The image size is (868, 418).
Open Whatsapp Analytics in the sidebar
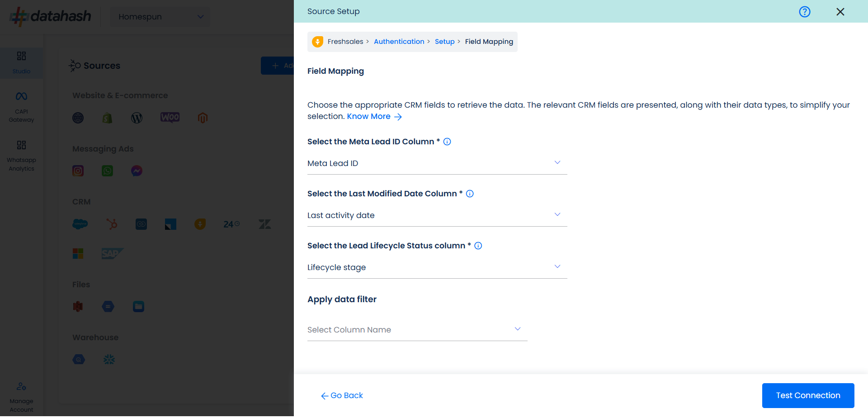21,156
